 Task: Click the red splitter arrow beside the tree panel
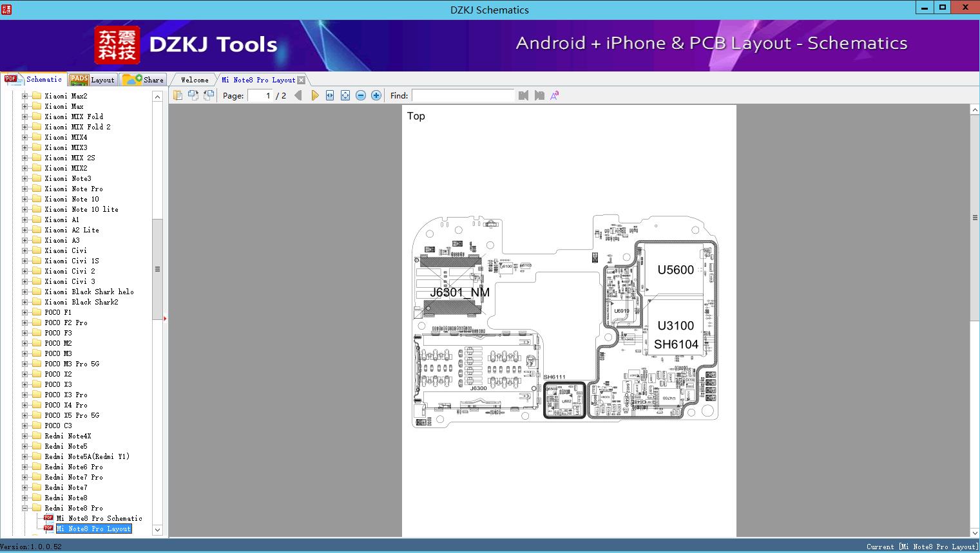[x=165, y=318]
